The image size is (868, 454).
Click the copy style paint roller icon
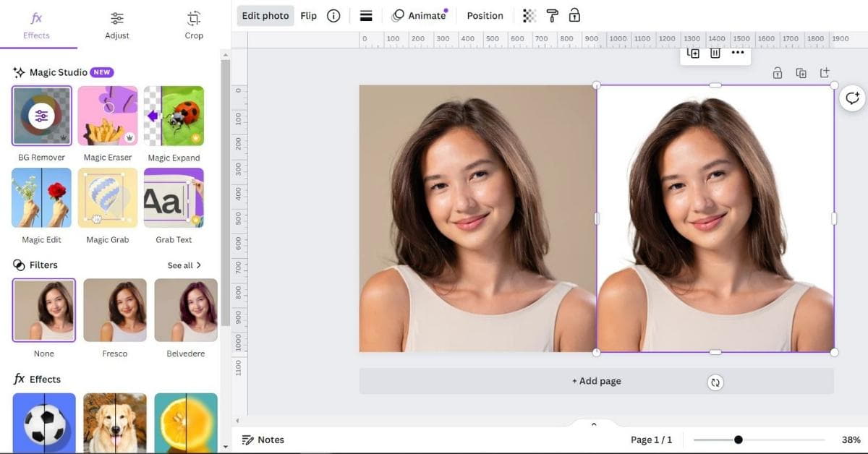[553, 16]
